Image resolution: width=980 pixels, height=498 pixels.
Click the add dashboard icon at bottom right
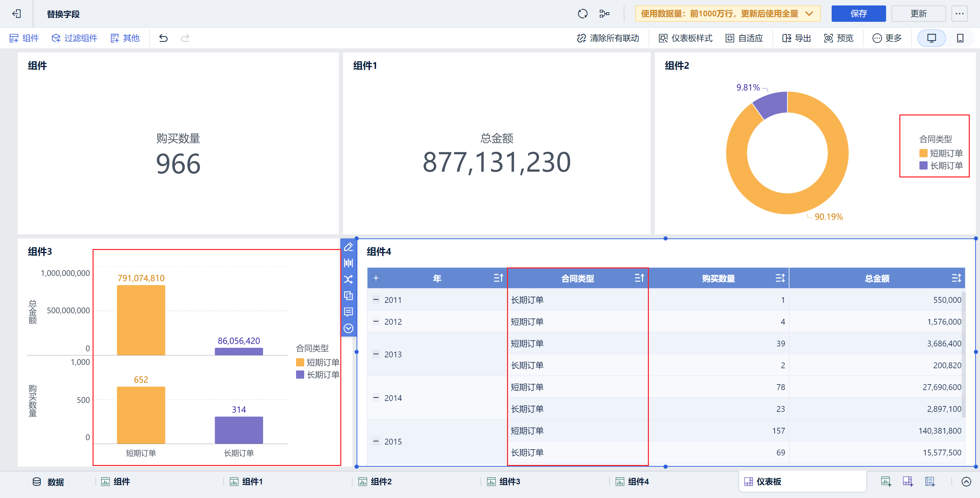click(908, 482)
